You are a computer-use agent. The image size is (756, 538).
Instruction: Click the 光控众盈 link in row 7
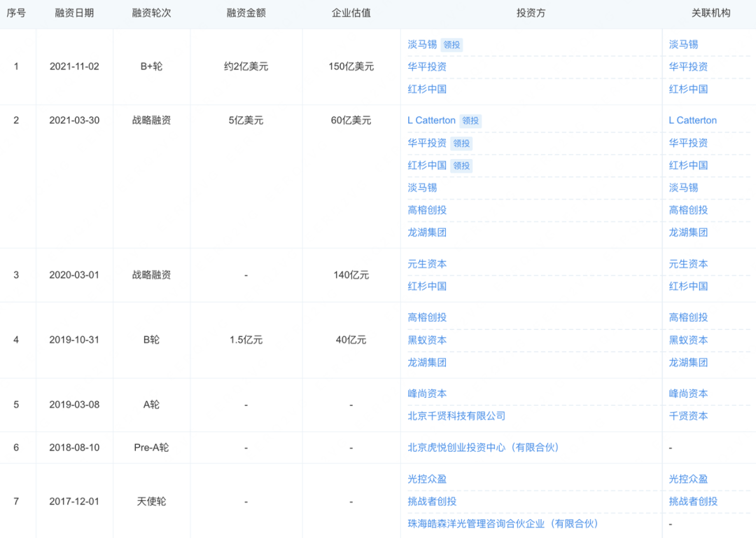(x=428, y=479)
